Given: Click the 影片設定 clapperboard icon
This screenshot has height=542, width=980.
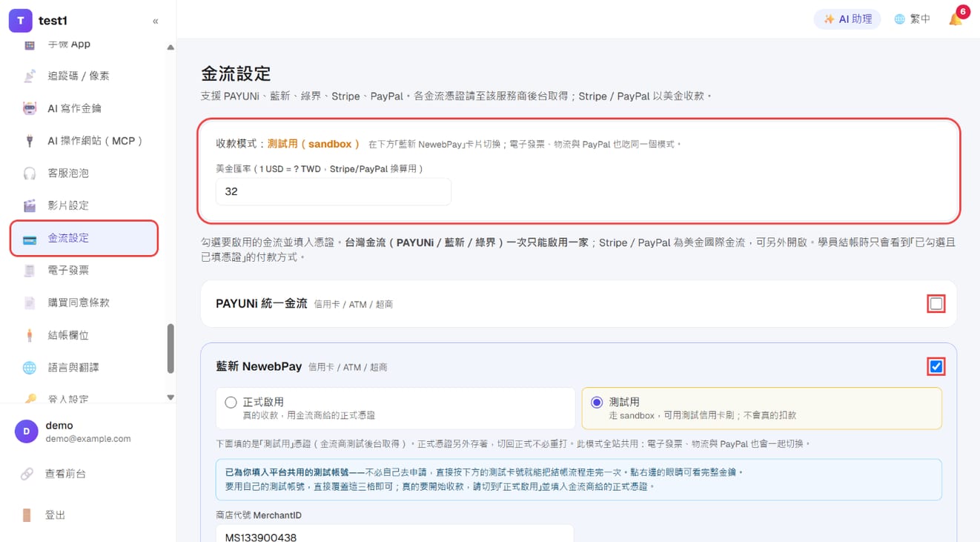Looking at the screenshot, I should [30, 205].
